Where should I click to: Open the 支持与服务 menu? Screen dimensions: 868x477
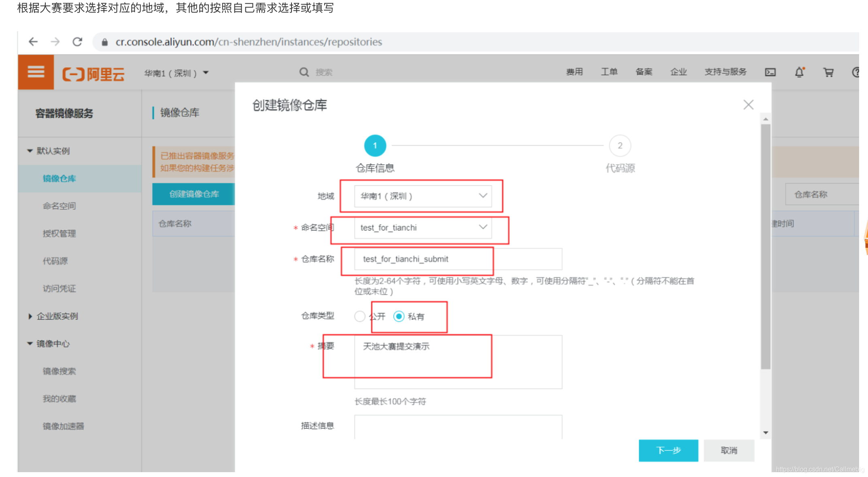point(725,72)
